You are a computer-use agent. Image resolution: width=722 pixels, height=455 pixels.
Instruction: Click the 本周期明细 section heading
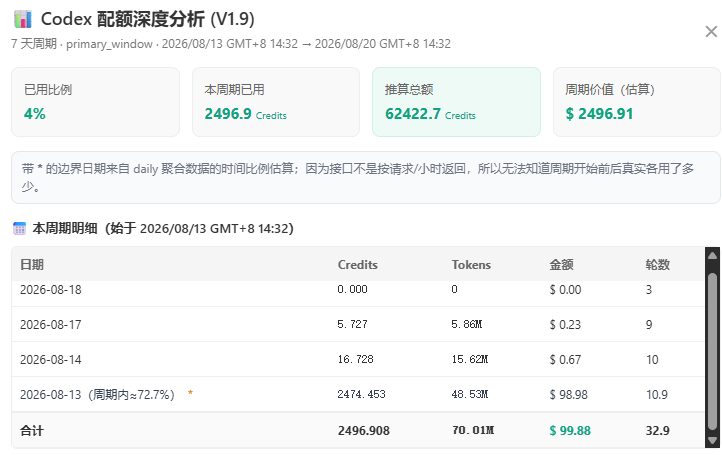pyautogui.click(x=163, y=228)
